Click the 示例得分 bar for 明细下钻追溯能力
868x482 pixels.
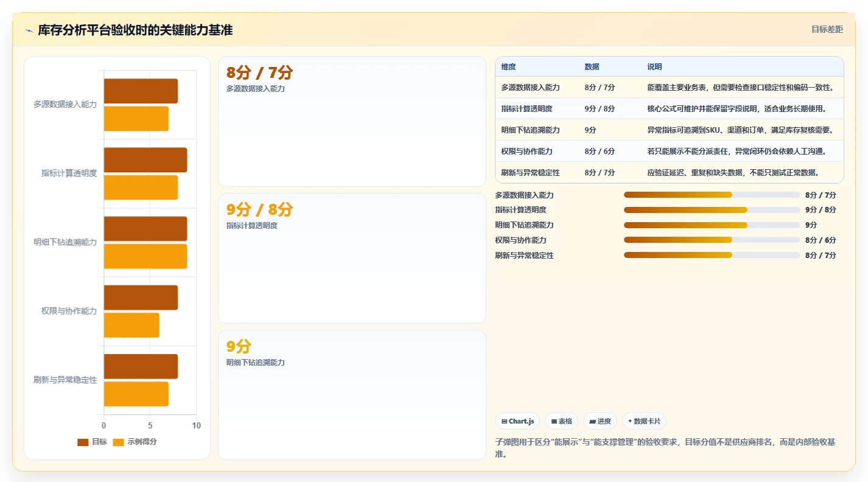pyautogui.click(x=145, y=256)
